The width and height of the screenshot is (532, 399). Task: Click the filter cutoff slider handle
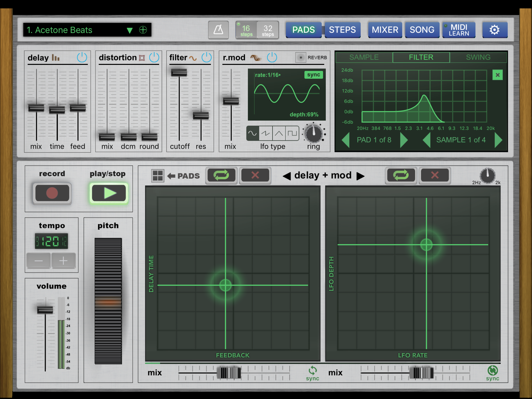[179, 72]
